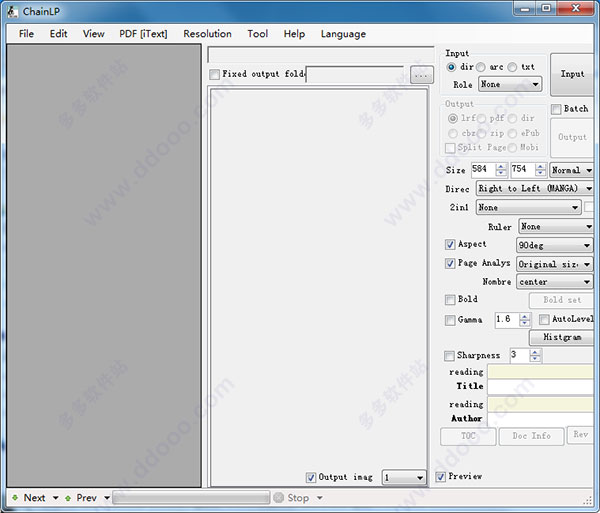600x513 pixels.
Task: Click the Histgram button
Action: (562, 337)
